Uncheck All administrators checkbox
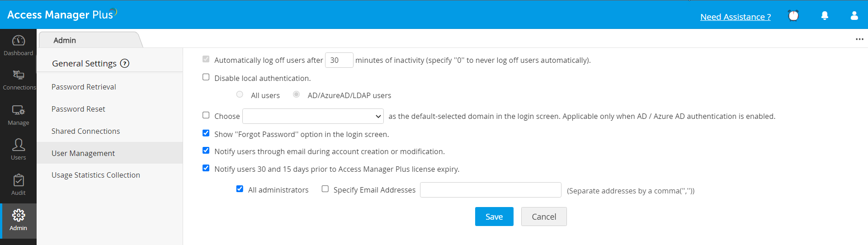This screenshot has width=868, height=245. (240, 189)
